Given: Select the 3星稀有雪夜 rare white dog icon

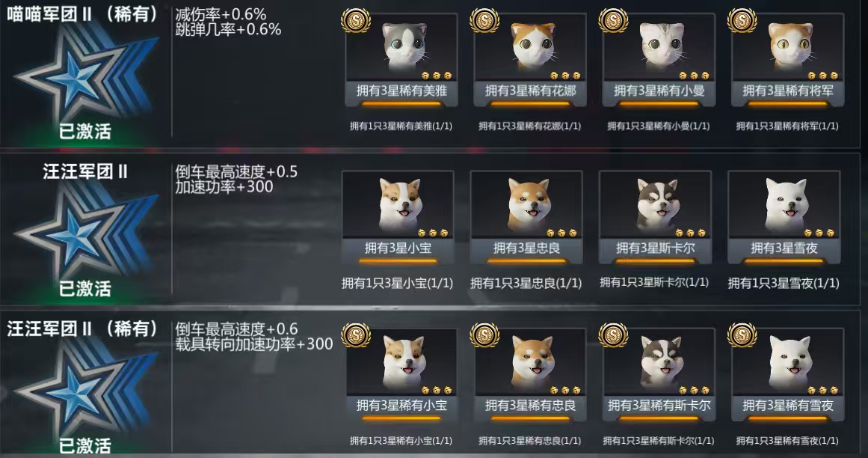Looking at the screenshot, I should pos(790,362).
